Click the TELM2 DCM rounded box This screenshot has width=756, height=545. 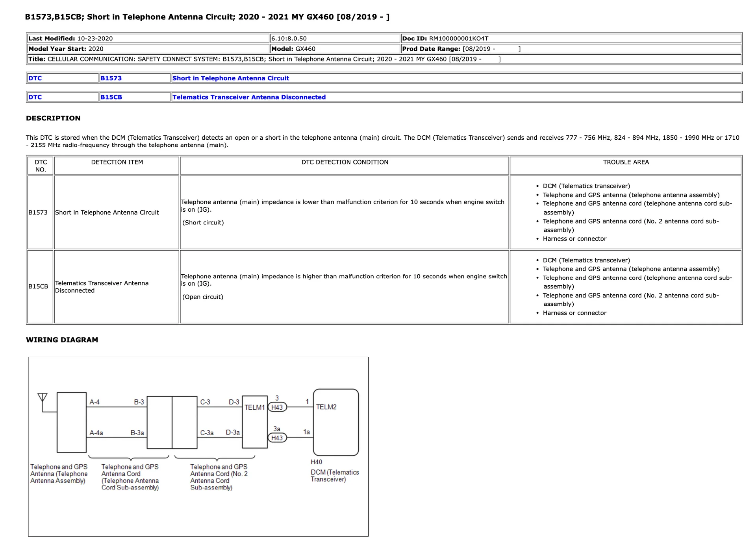click(336, 422)
